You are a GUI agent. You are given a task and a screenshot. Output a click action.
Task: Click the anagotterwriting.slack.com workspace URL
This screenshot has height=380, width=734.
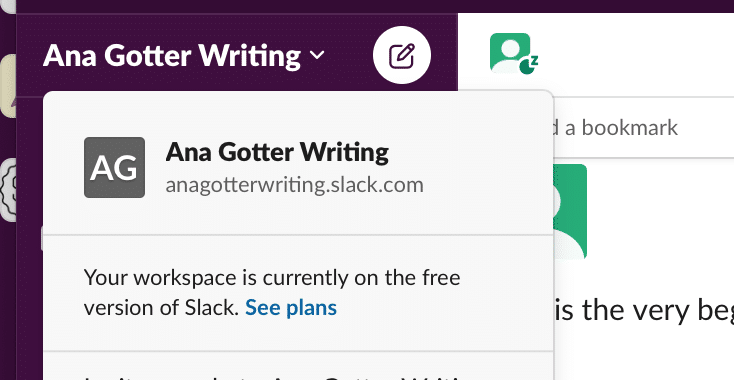[x=294, y=185]
